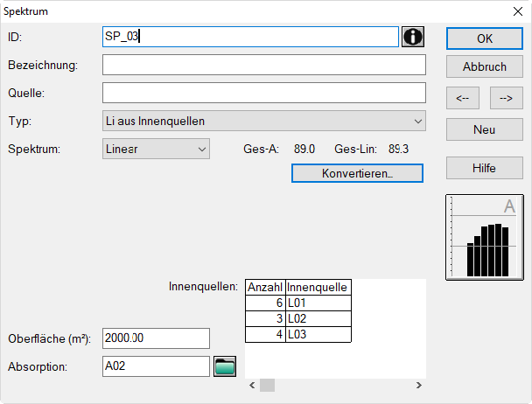Click the table scrollbar left arrow
The width and height of the screenshot is (532, 404).
252,386
